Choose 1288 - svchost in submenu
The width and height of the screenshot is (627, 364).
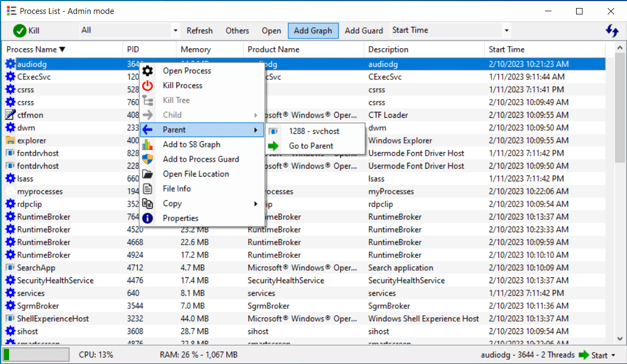pos(314,131)
